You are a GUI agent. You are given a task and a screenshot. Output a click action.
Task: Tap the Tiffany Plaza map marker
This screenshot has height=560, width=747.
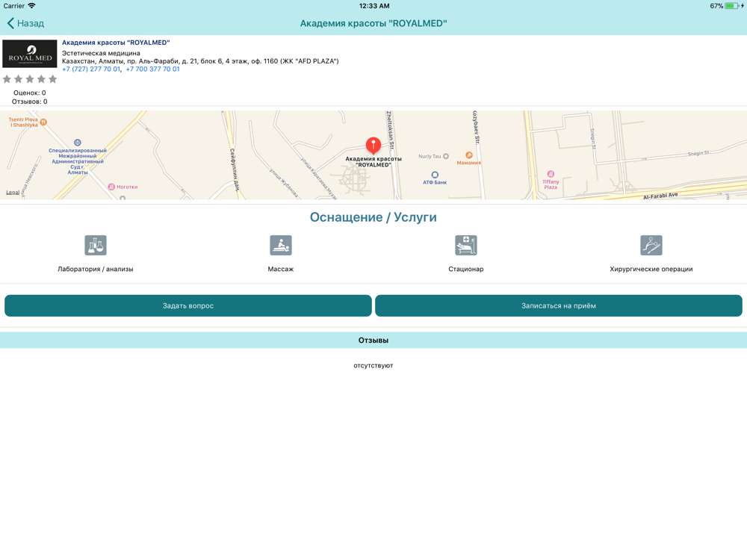click(551, 174)
